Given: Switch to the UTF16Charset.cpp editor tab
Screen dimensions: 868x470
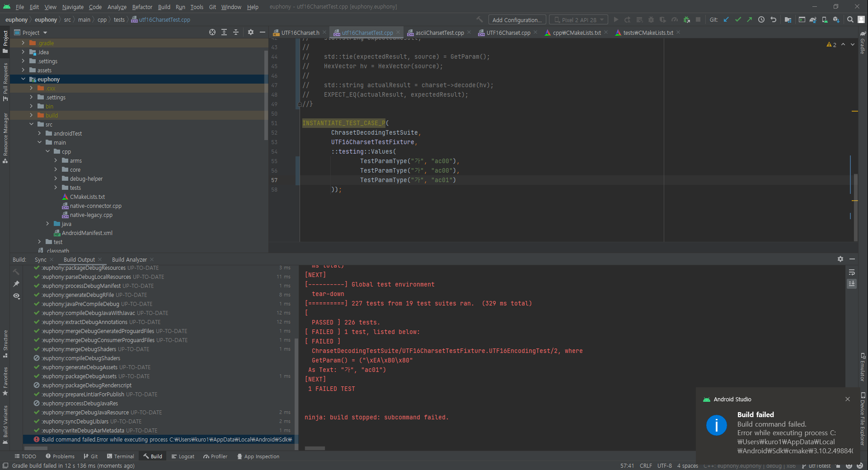Looking at the screenshot, I should 508,33.
